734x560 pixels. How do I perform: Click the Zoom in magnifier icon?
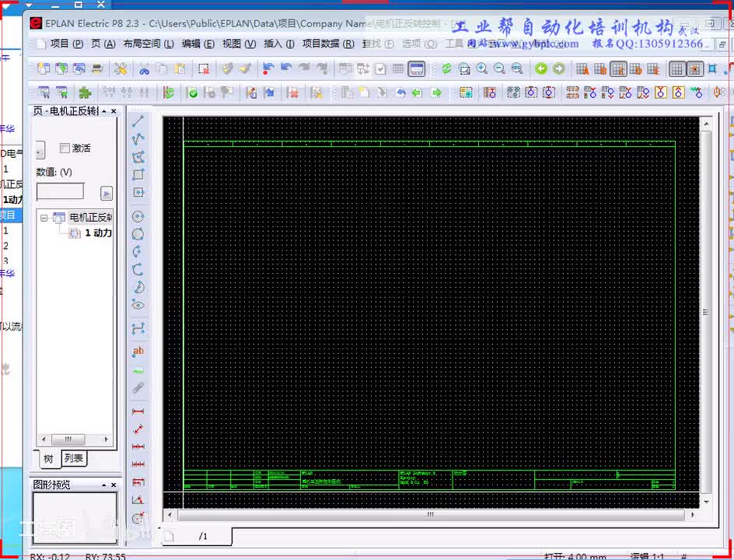click(x=482, y=69)
